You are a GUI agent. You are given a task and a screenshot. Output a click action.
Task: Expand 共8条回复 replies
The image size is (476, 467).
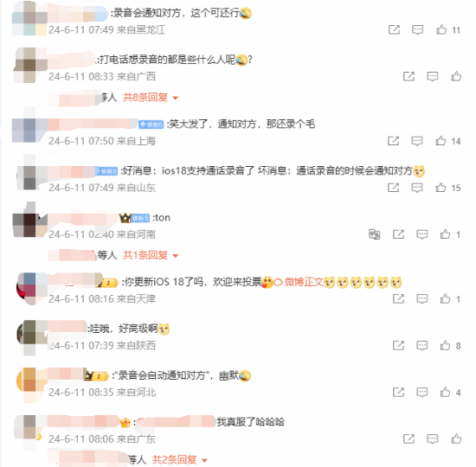click(x=151, y=98)
